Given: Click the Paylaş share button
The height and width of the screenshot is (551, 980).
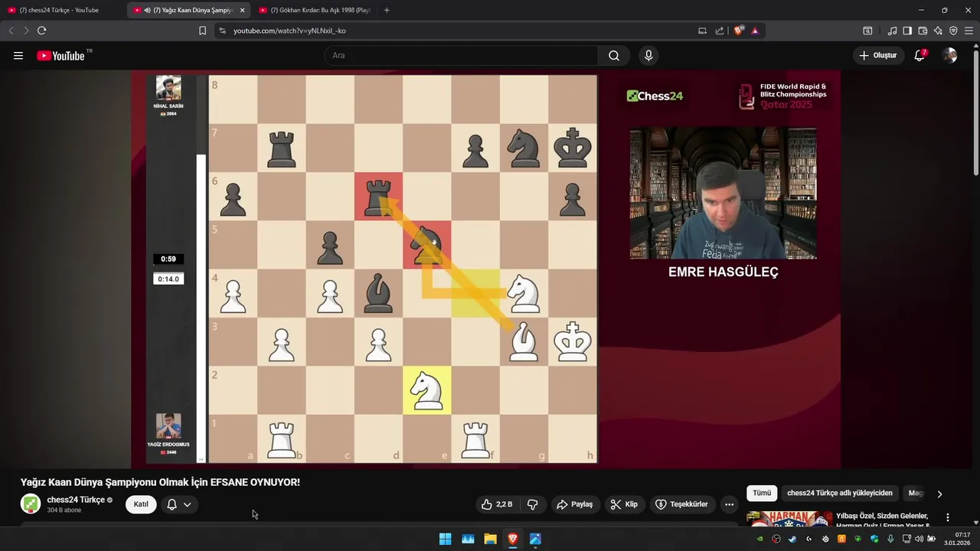Looking at the screenshot, I should [x=574, y=504].
